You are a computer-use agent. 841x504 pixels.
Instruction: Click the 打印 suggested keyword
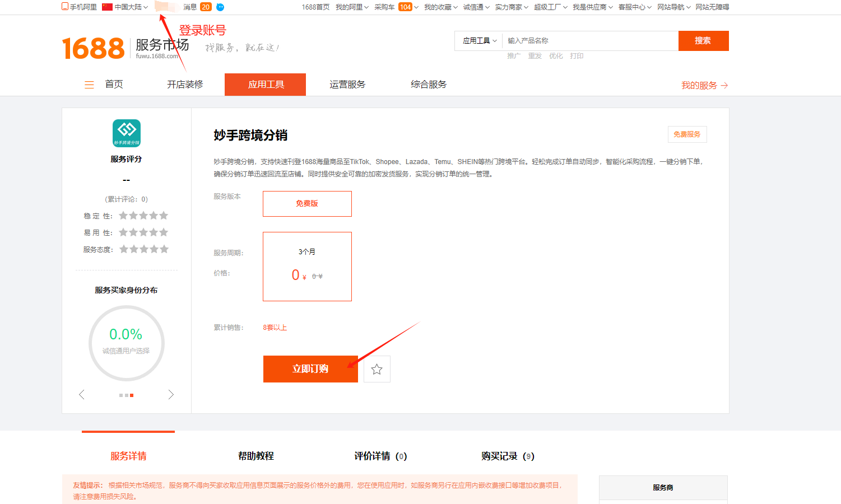click(x=577, y=56)
